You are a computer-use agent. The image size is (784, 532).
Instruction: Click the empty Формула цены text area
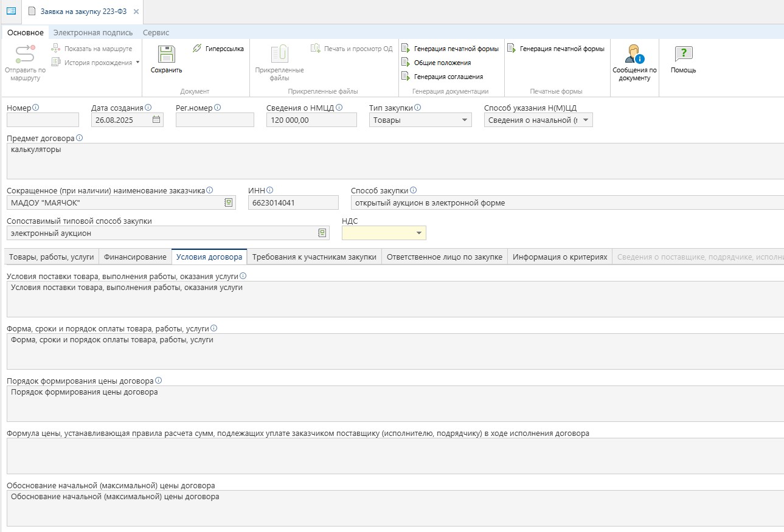click(x=395, y=456)
